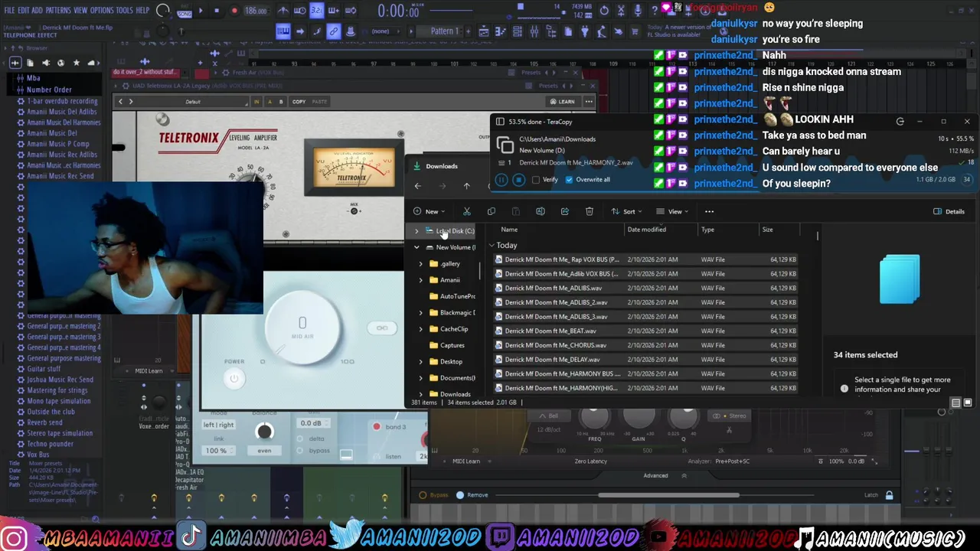
Task: Open the New dropdown in Explorer
Action: click(x=429, y=211)
